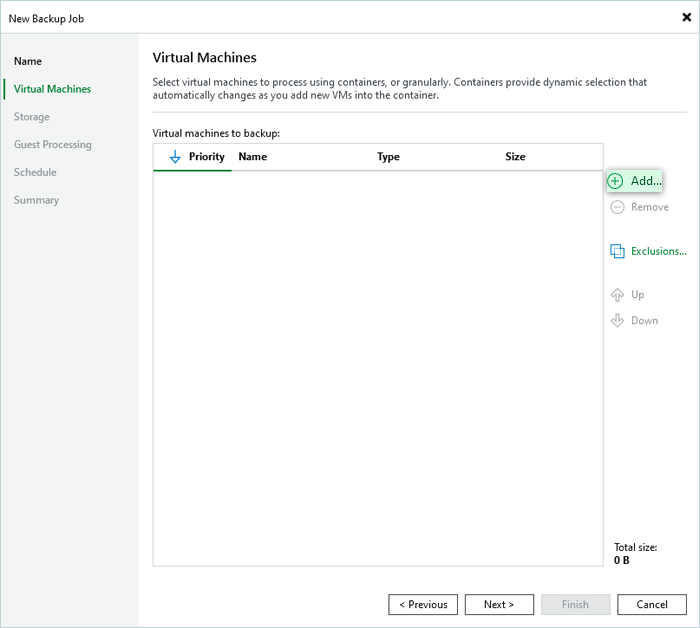Go to the Name wizard step
This screenshot has width=700, height=628.
tap(28, 61)
